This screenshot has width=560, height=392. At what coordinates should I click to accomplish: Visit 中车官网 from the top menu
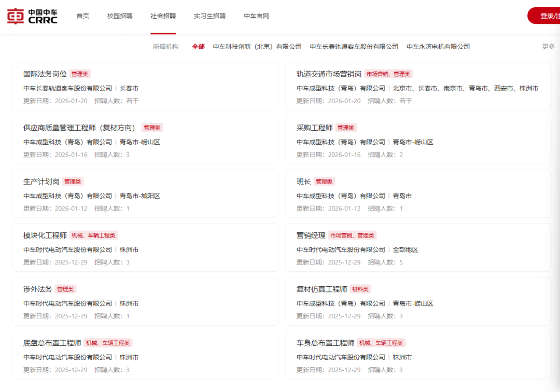coord(257,16)
